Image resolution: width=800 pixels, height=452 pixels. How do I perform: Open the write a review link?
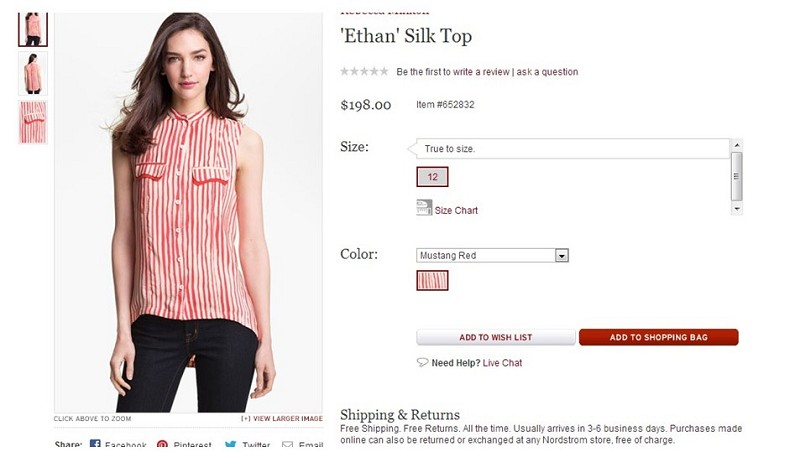tap(481, 72)
